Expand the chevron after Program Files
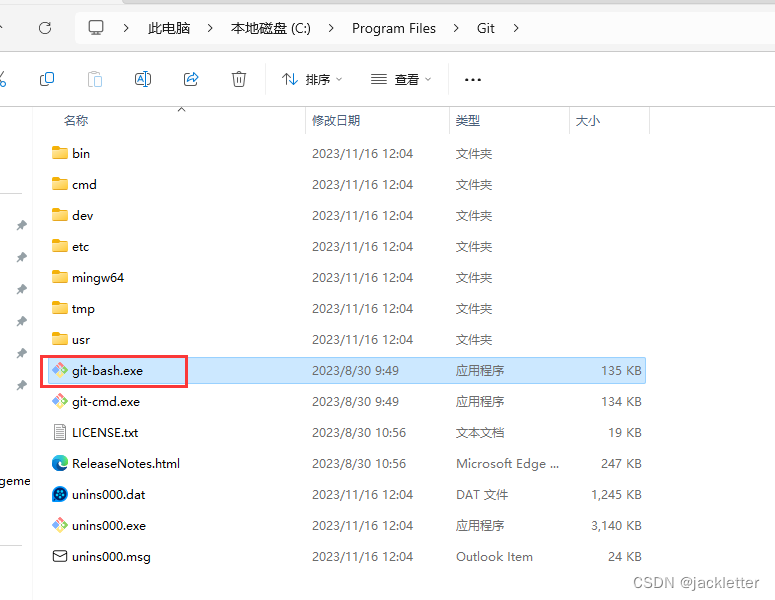This screenshot has height=600, width=775. tap(456, 28)
